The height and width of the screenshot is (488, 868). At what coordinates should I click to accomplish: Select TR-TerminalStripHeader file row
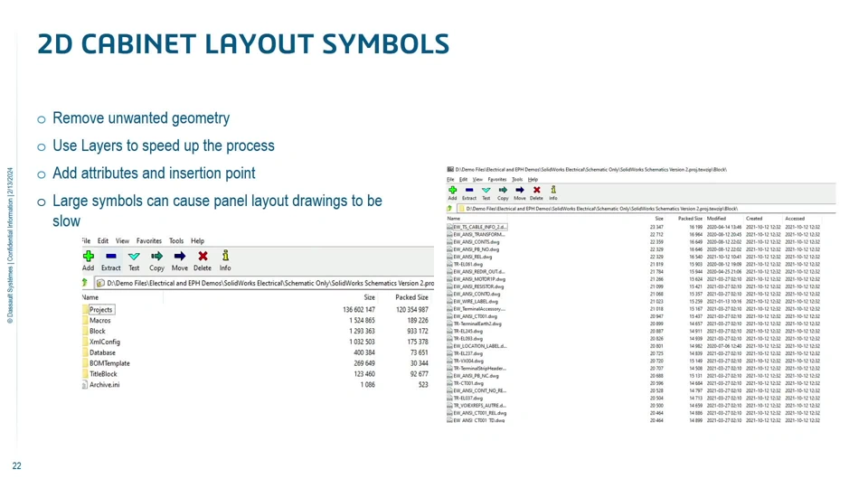point(634,369)
